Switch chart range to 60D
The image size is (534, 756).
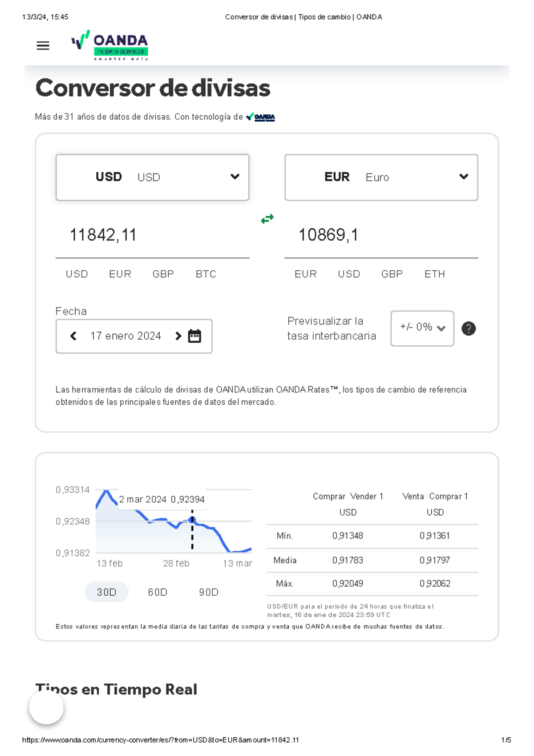tap(158, 592)
